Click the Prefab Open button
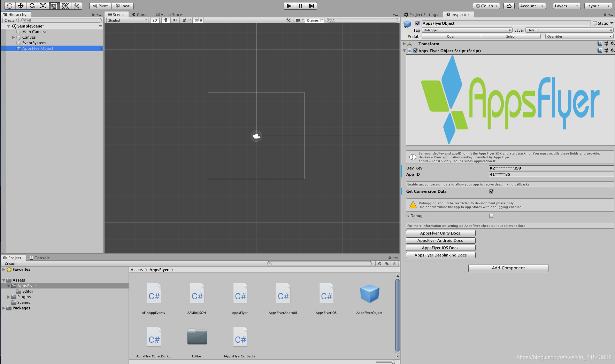615x364 pixels. pos(451,37)
